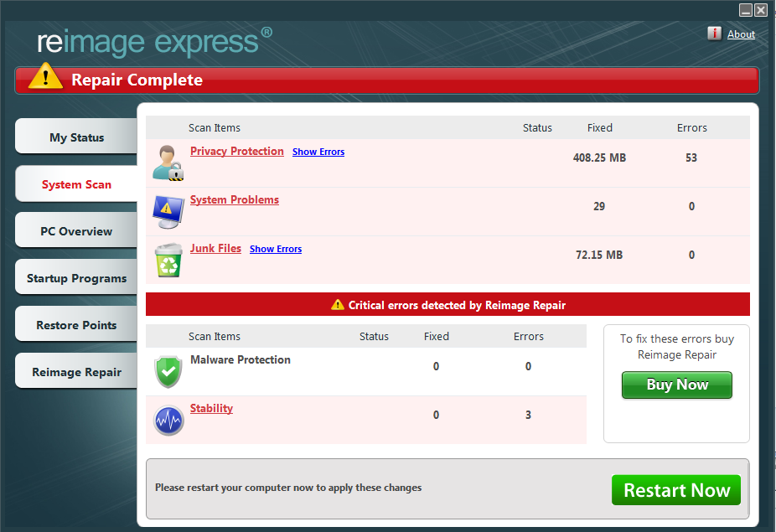
Task: Click the Repair Complete warning triangle icon
Action: [x=45, y=76]
